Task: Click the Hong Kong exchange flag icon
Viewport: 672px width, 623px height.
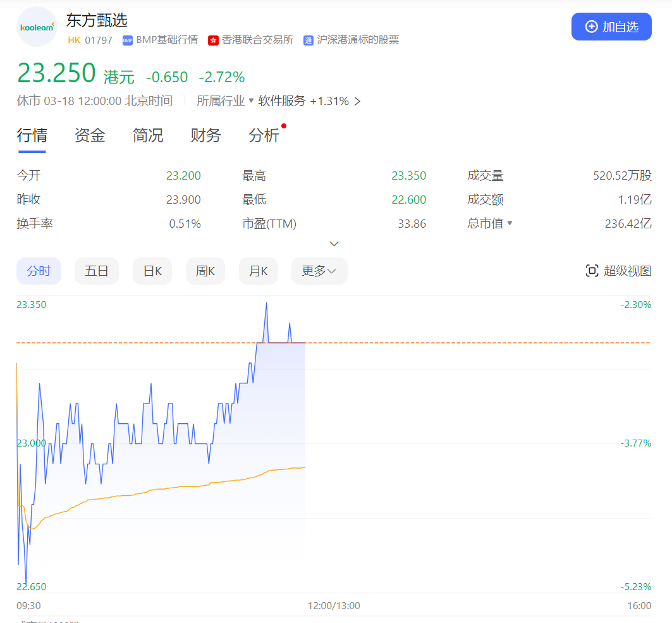Action: (x=214, y=40)
